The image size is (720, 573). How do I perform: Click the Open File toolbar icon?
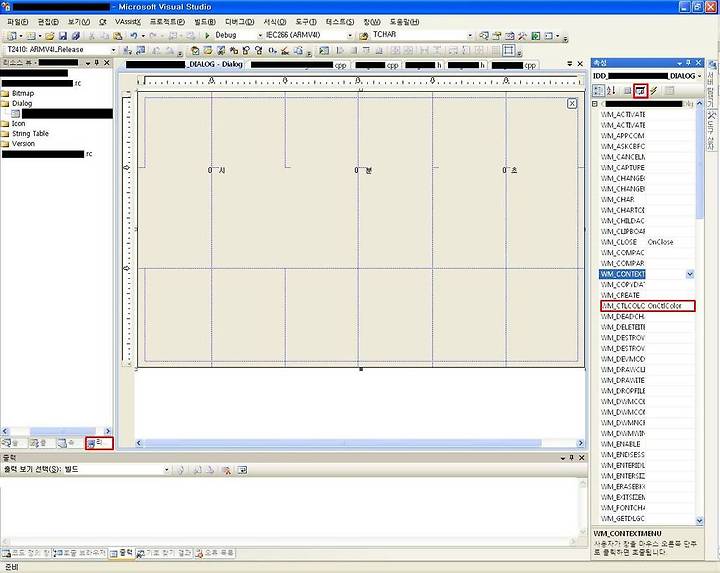coord(50,35)
